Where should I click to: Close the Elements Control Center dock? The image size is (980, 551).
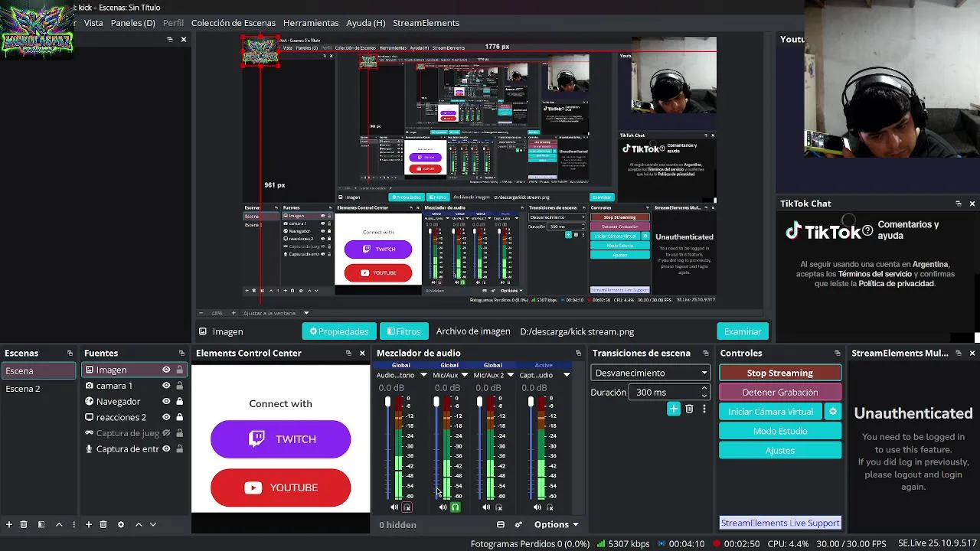[362, 354]
